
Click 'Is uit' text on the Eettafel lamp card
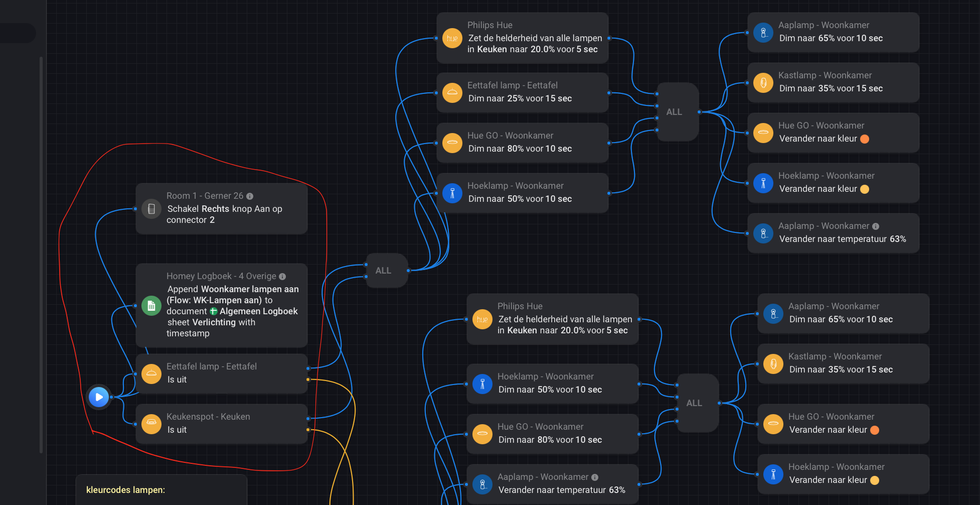pos(177,380)
